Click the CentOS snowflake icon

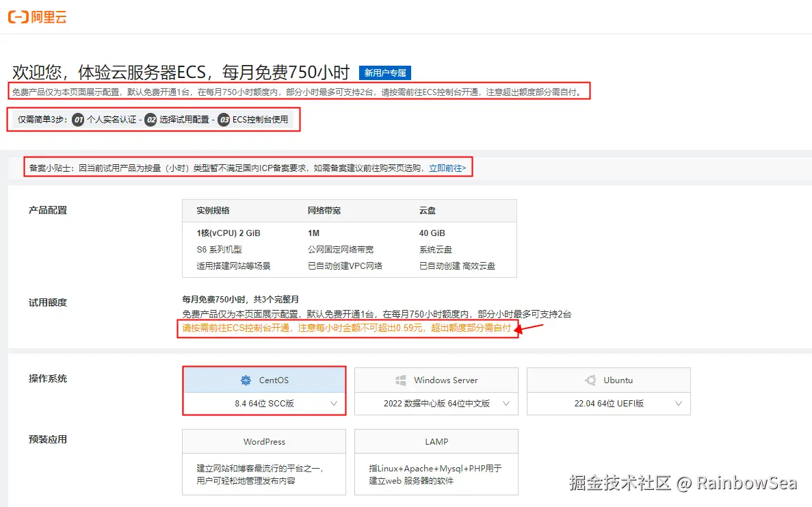(246, 380)
